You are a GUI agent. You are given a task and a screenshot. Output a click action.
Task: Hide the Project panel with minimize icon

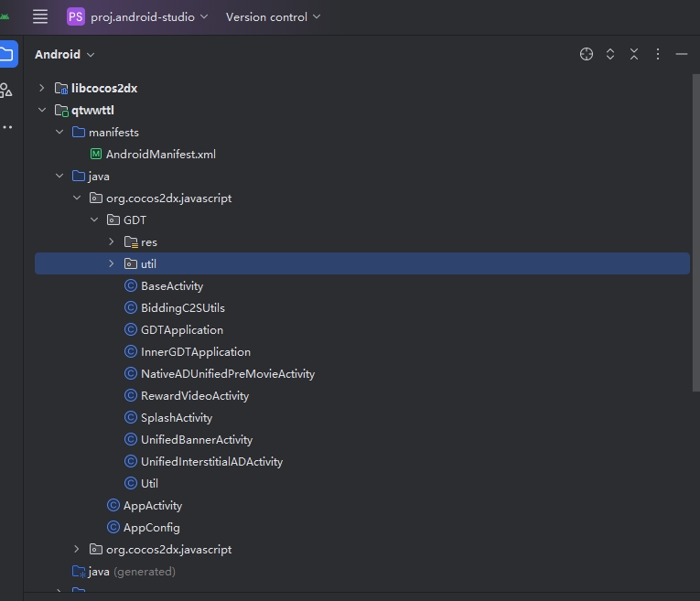tap(681, 55)
